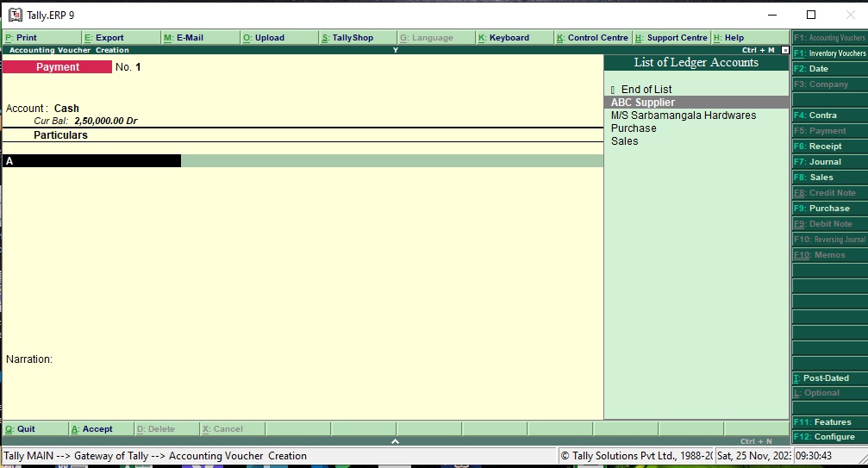Toggle the Optional voucher option

point(829,393)
